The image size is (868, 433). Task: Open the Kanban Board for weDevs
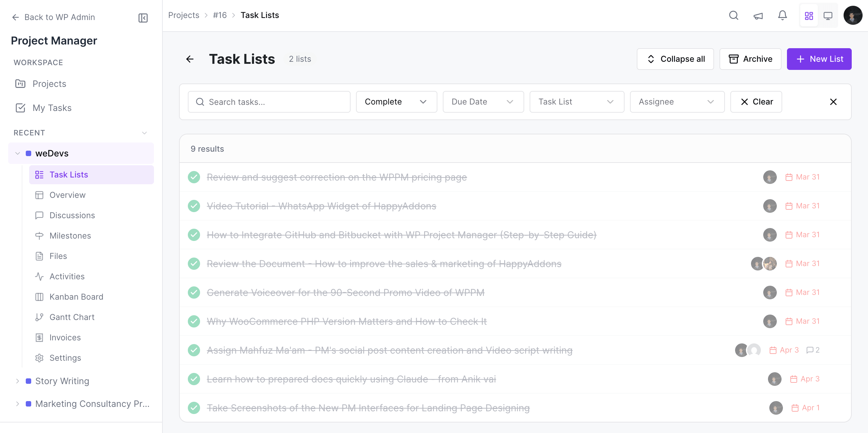76,297
